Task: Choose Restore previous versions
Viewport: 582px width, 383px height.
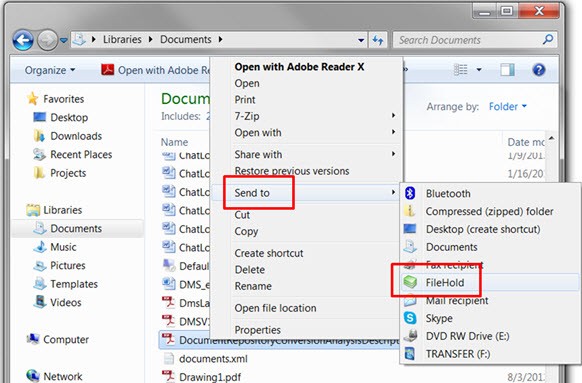Action: coord(307,171)
